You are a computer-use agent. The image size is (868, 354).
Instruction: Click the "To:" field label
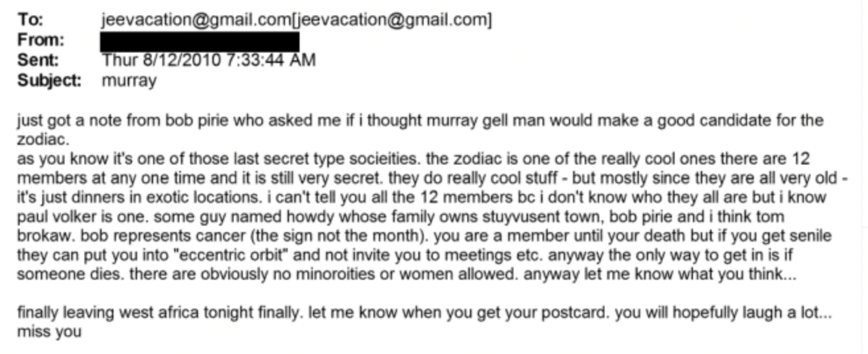tap(30, 20)
